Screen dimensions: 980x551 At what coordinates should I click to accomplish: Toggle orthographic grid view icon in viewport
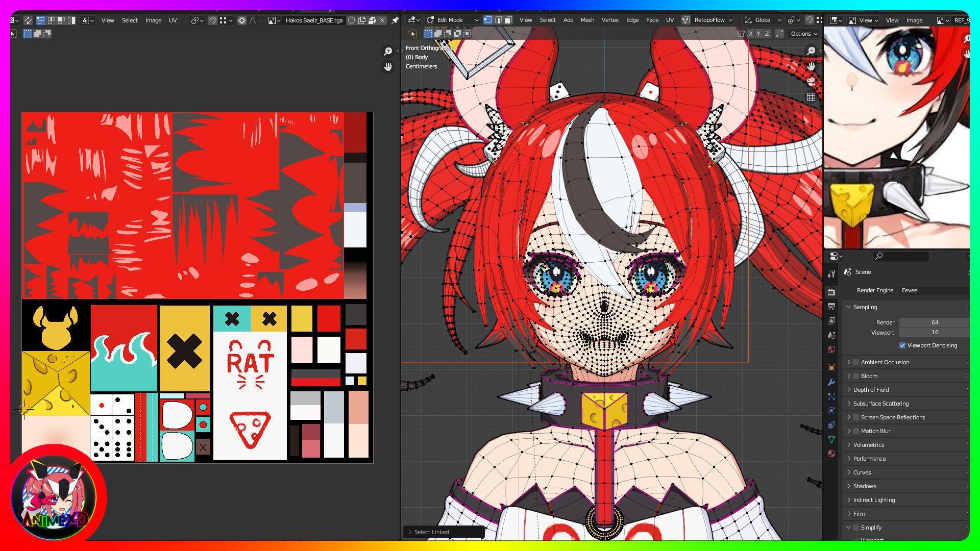[x=811, y=97]
